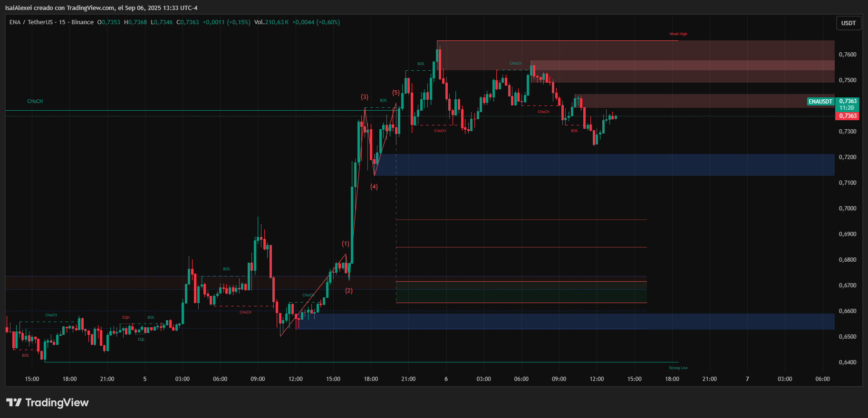Click the EQL marker label
This screenshot has width=868, height=418.
[x=141, y=339]
